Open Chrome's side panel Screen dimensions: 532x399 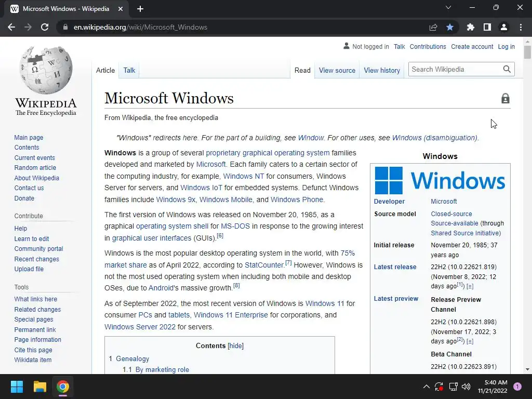pos(487,27)
